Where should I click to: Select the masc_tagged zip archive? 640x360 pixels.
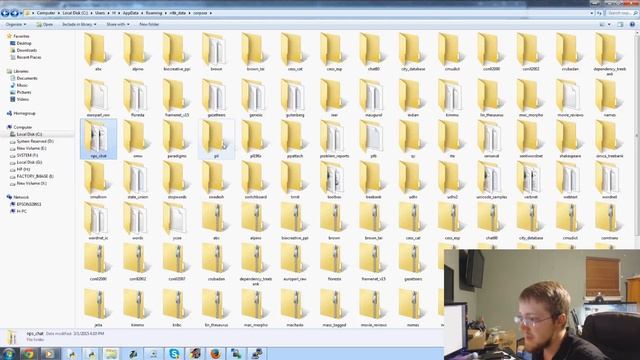point(334,307)
